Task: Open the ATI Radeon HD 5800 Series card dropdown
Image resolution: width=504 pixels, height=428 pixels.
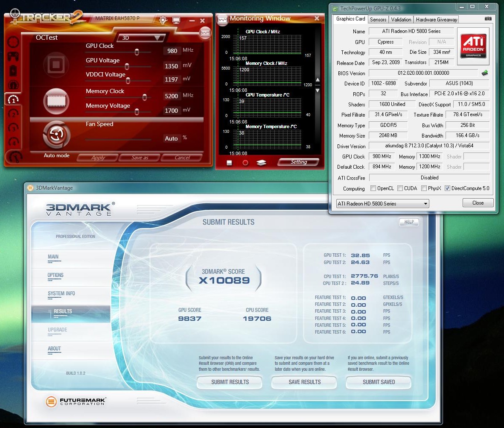Action: pos(382,204)
